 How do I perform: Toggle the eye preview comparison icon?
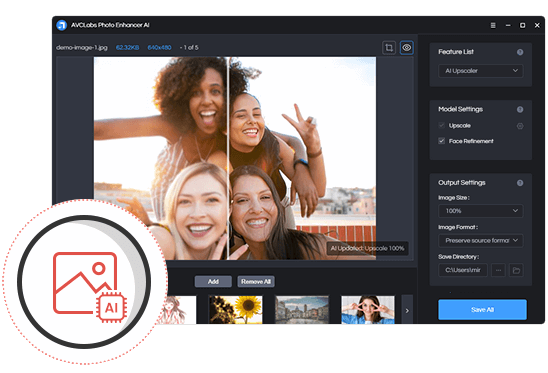click(x=406, y=48)
